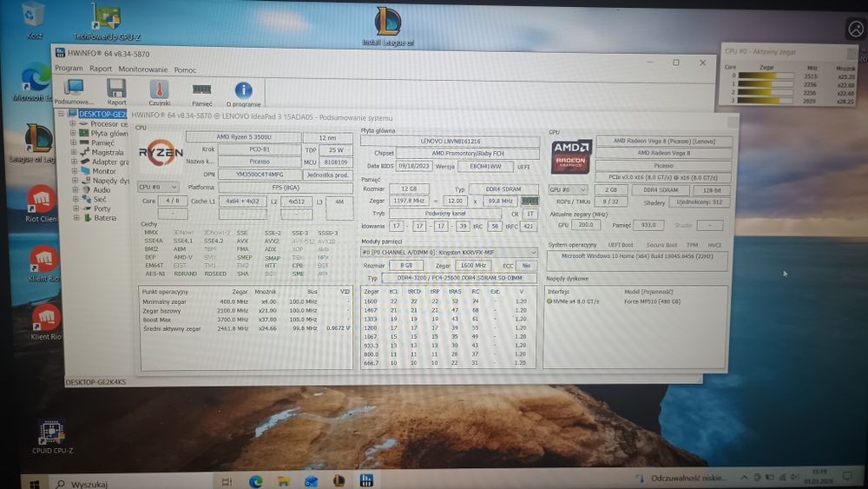Select the Napędy dyskowe tree item
This screenshot has width=868, height=489.
coord(111,181)
